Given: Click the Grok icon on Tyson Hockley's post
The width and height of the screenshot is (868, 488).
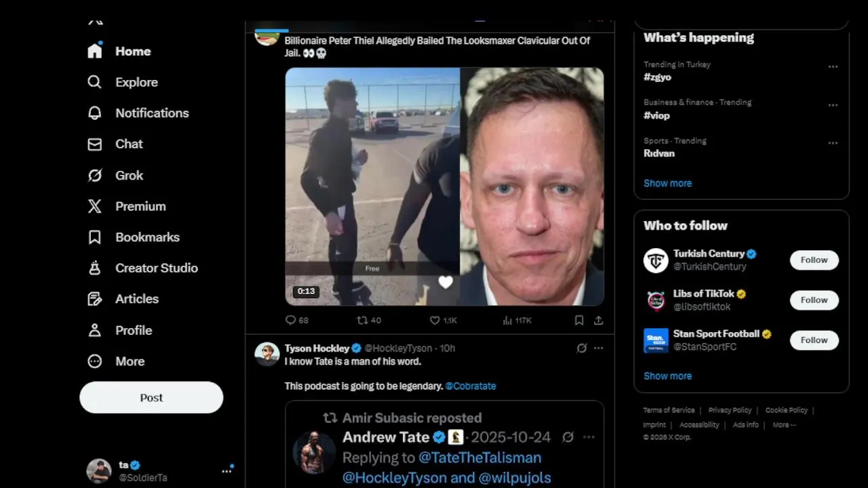Looking at the screenshot, I should 582,348.
